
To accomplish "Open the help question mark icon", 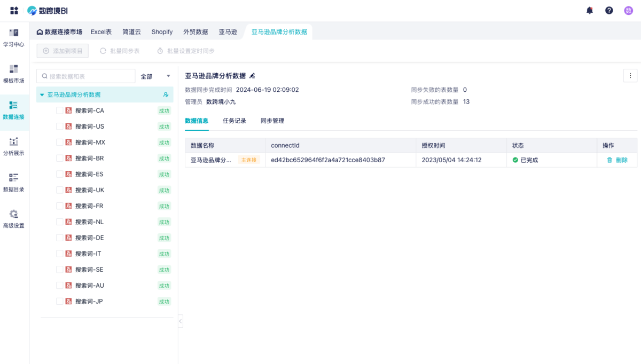I will (x=609, y=10).
